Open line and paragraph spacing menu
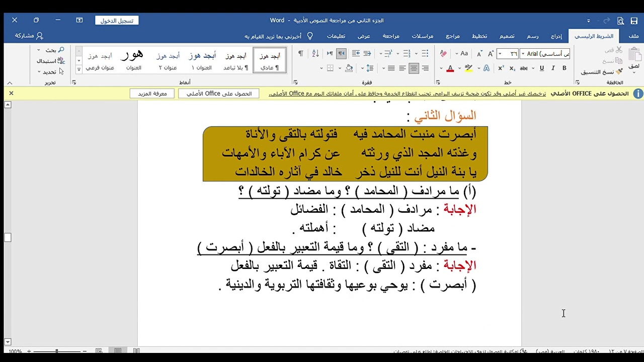Screen dimensions: 644x362 click(370, 68)
